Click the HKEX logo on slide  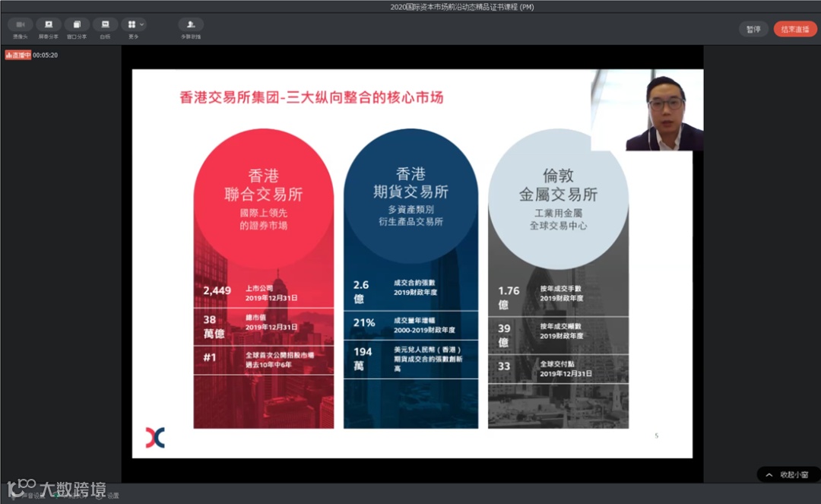pos(155,438)
